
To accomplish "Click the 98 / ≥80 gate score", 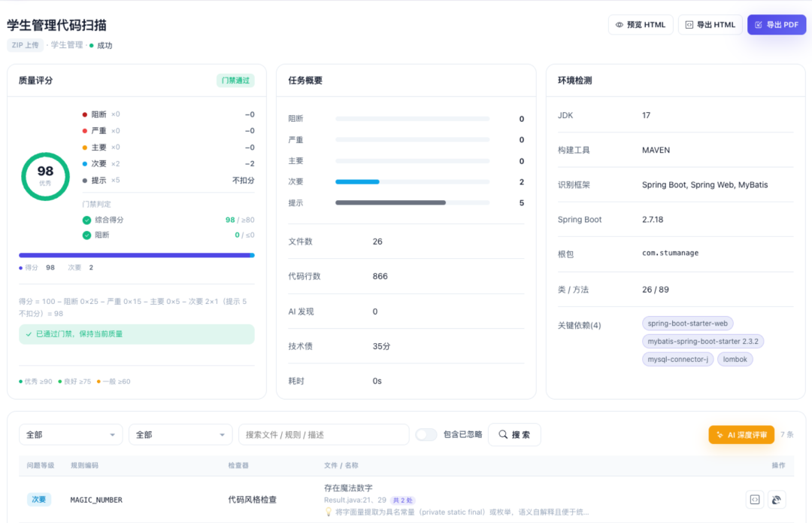I will [x=240, y=220].
